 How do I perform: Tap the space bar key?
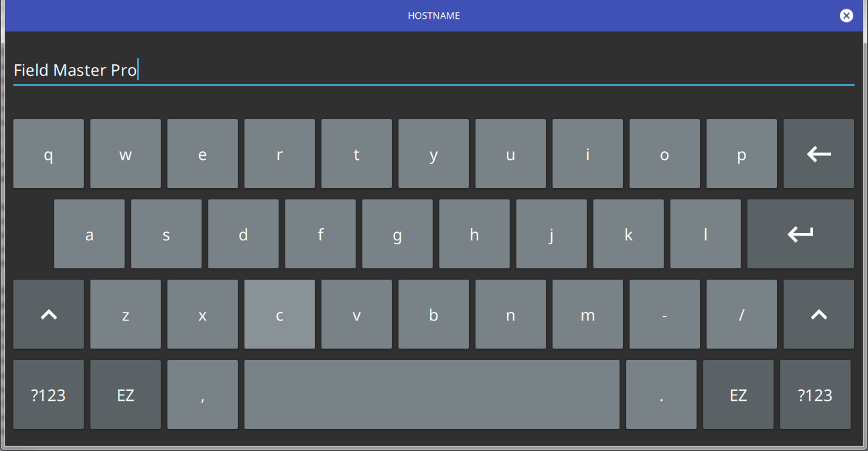coord(432,395)
